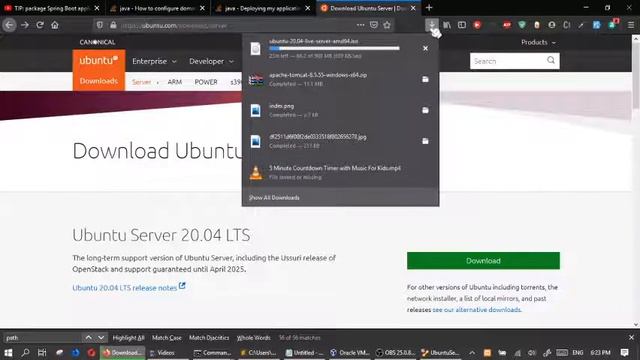640x360 pixels.
Task: Open the Server downloads subnav item
Action: click(142, 82)
